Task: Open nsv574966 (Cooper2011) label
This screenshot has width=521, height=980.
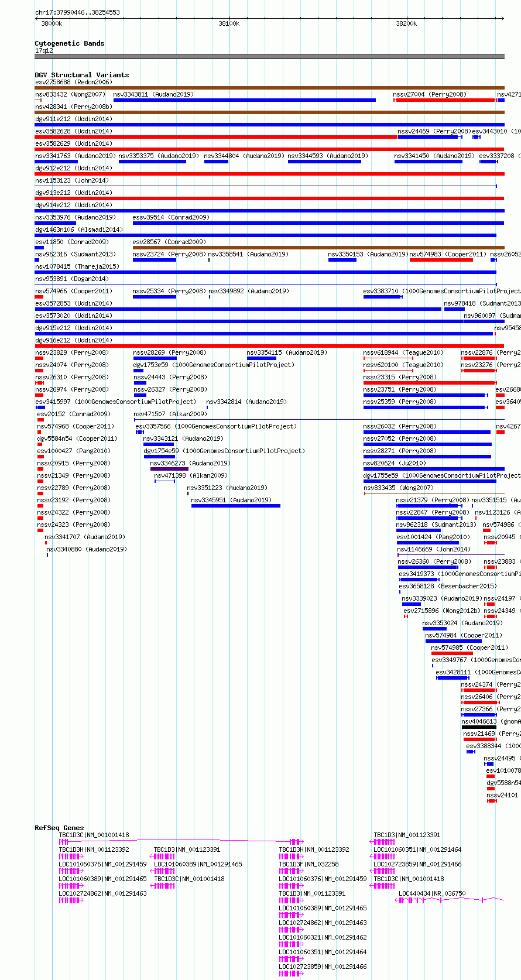Action: 75,291
